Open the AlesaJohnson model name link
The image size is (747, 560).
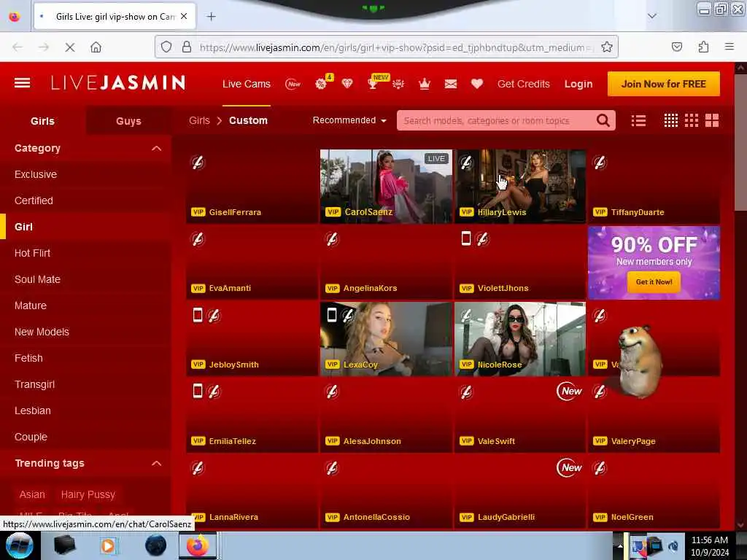[372, 441]
